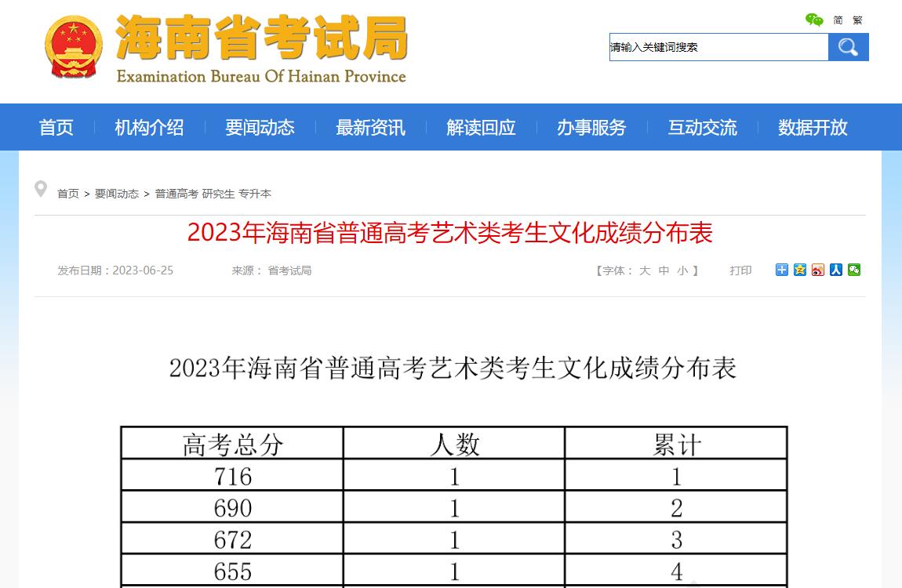902x588 pixels.
Task: Set font size to medium 中
Action: coord(664,270)
